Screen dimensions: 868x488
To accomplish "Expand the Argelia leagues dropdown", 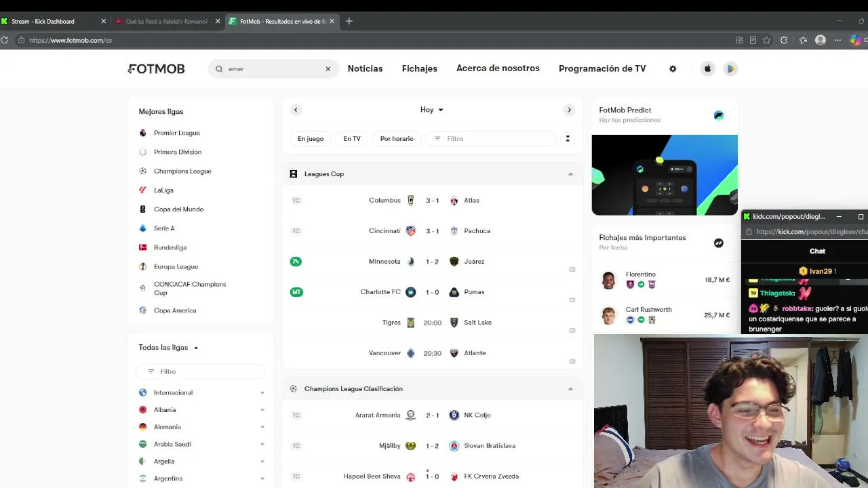I will pos(262,462).
